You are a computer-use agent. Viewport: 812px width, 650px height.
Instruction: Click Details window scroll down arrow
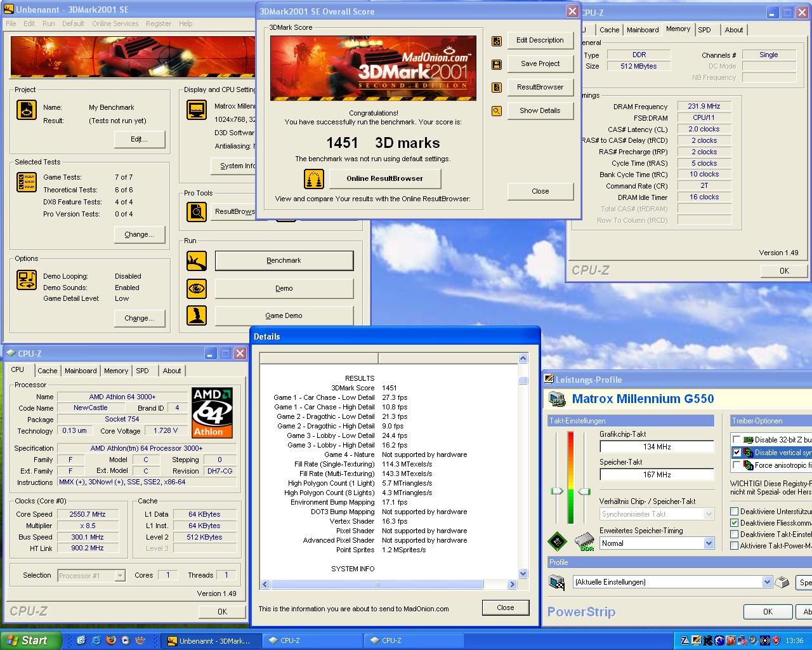[x=523, y=574]
